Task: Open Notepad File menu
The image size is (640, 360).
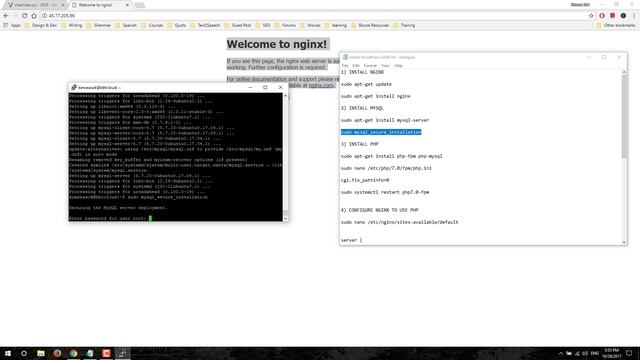Action: (x=345, y=66)
